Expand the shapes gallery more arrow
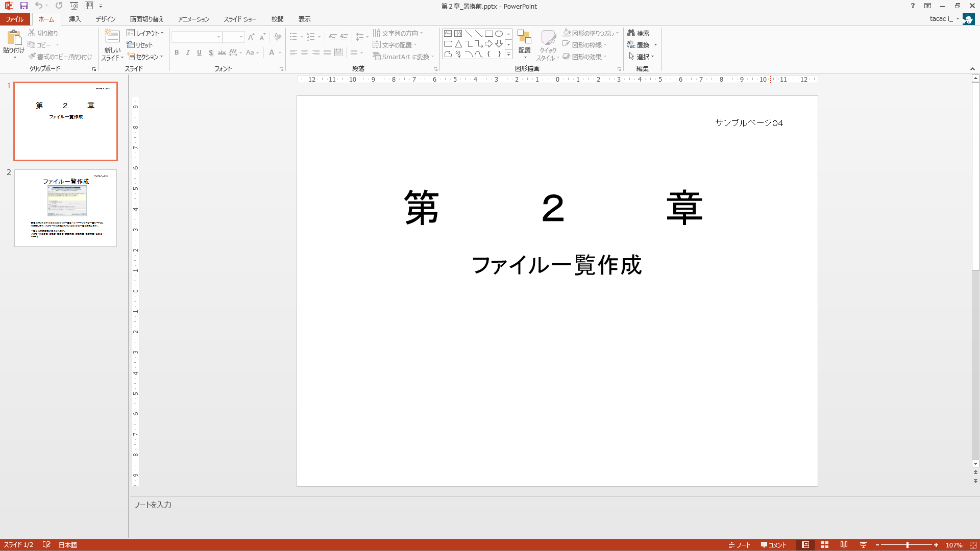The height and width of the screenshot is (551, 980). (508, 54)
